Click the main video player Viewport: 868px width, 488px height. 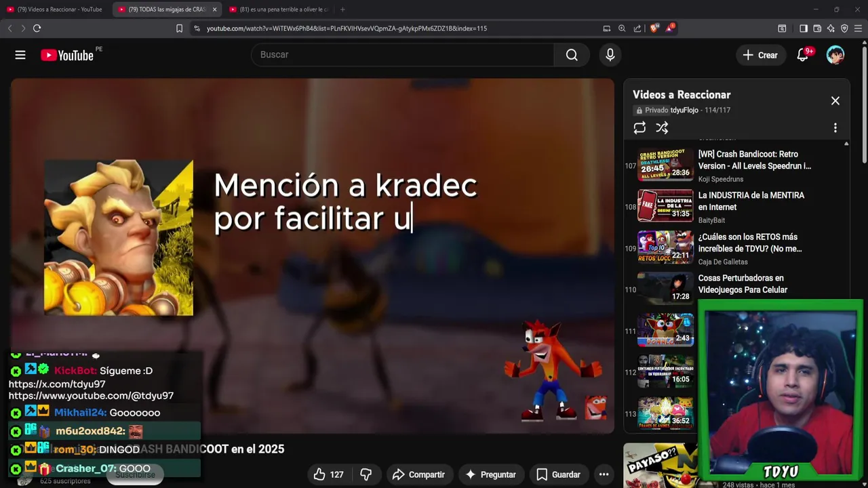312,256
